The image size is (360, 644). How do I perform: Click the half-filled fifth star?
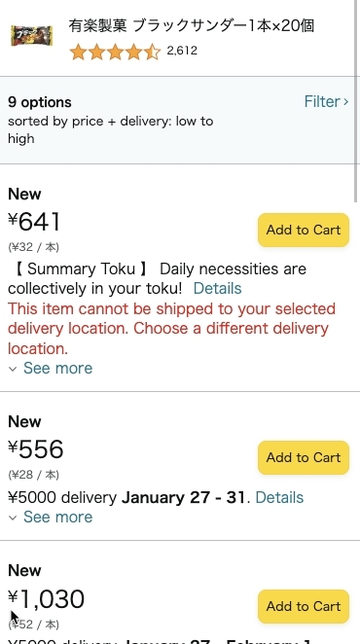pyautogui.click(x=152, y=53)
